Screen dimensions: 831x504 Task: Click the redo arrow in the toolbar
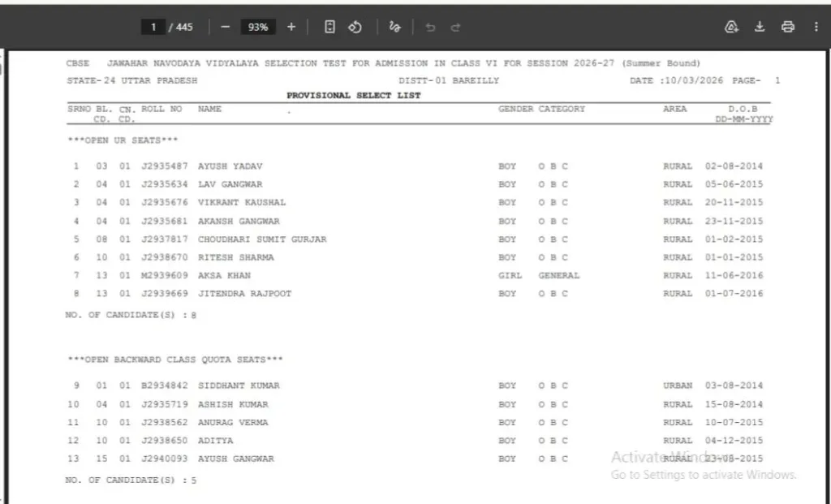click(x=455, y=27)
